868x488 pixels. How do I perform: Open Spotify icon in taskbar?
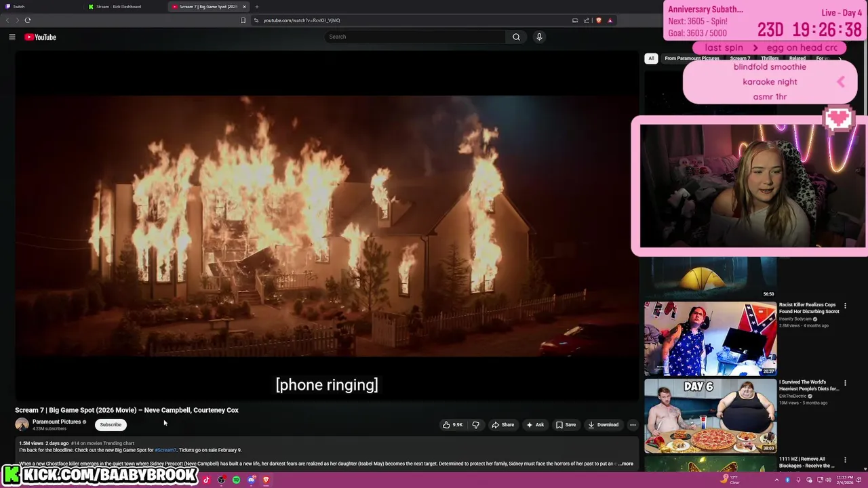236,480
